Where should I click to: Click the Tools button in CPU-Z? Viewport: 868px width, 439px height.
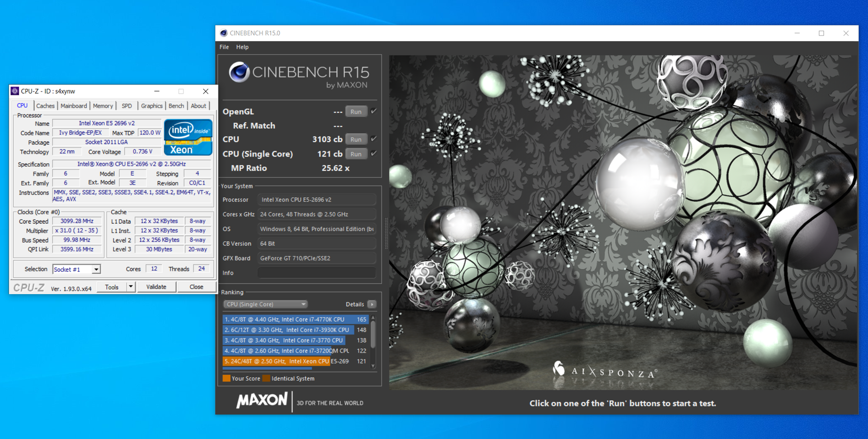(112, 287)
